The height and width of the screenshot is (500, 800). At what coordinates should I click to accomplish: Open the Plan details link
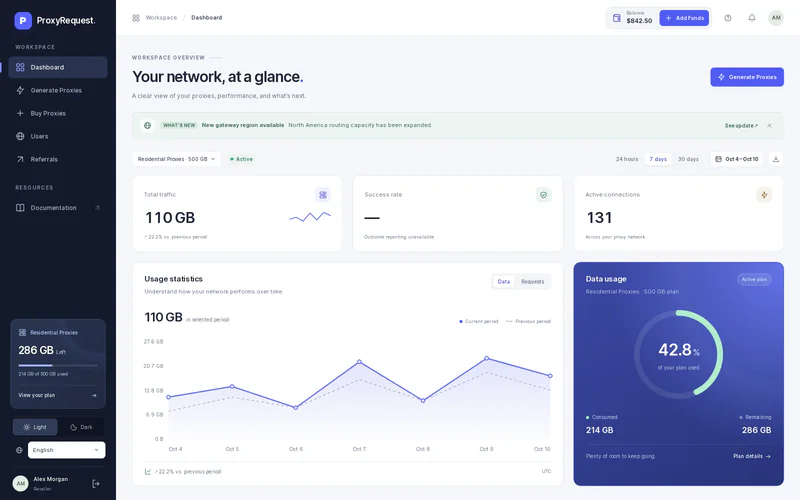(752, 457)
